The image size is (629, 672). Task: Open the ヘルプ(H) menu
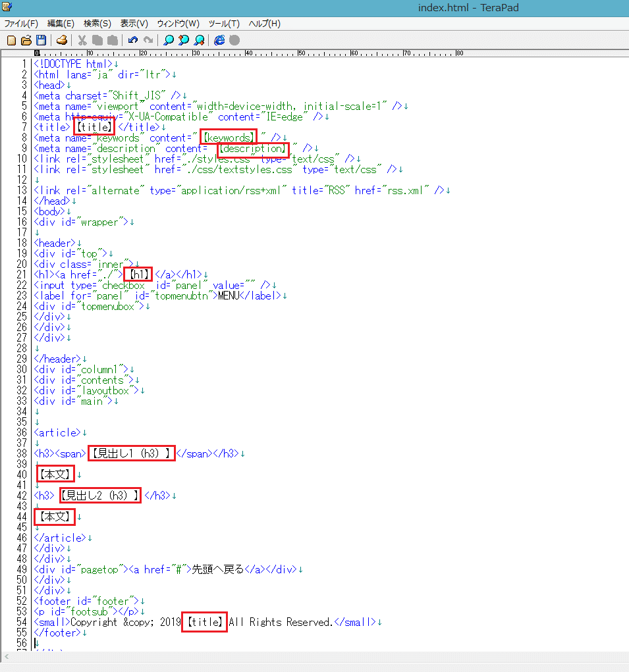(x=264, y=24)
